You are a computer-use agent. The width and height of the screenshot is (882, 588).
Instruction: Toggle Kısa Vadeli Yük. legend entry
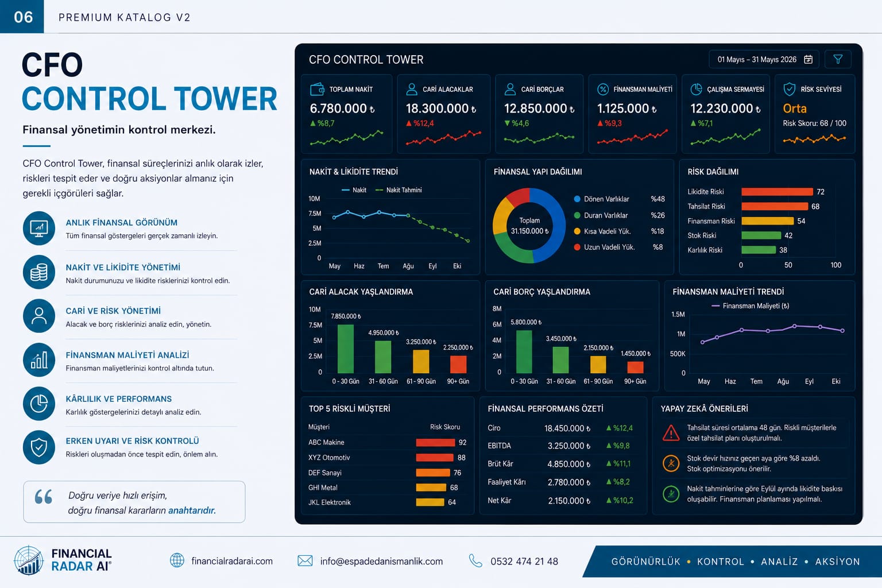[602, 231]
